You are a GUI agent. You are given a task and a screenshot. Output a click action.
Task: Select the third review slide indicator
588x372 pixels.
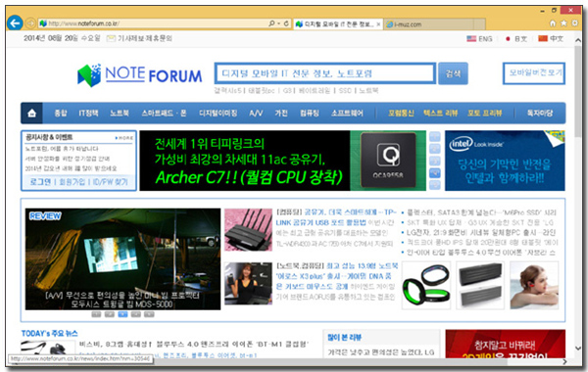[x=122, y=314]
